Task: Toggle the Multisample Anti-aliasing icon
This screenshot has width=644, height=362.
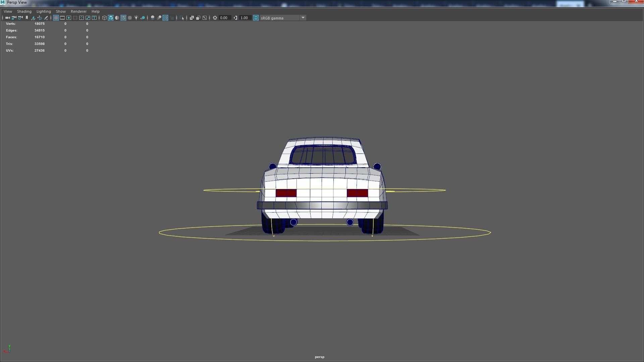Action: 166,18
